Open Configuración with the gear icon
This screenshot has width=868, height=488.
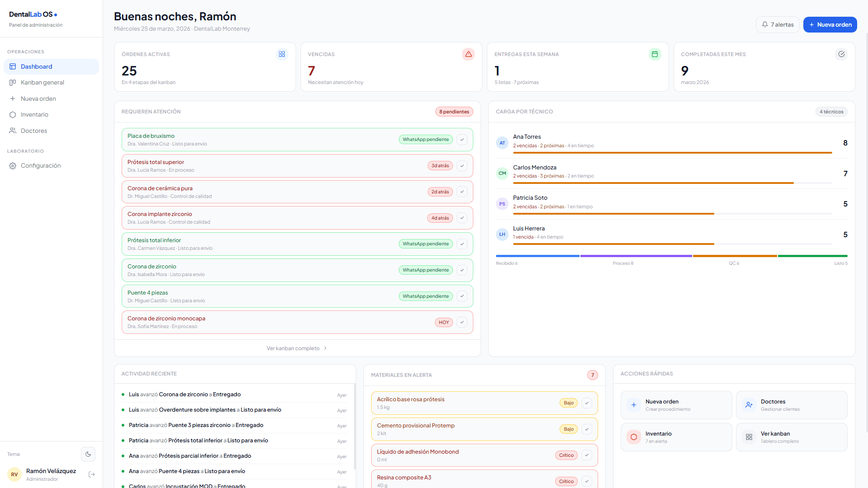[x=12, y=165]
